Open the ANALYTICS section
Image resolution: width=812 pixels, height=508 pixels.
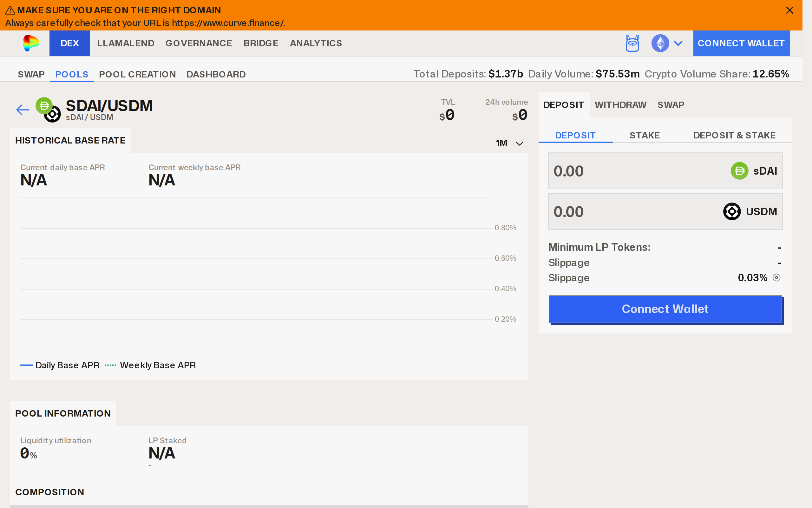coord(316,43)
